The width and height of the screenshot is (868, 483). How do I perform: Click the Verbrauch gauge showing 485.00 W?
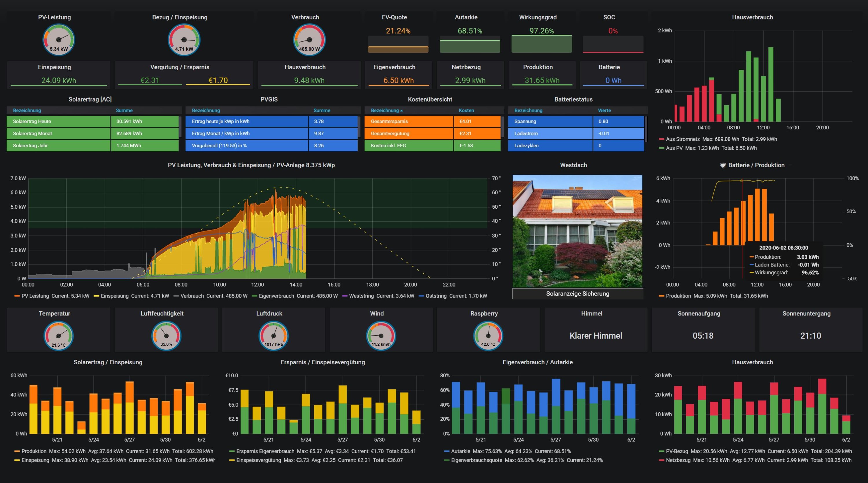click(x=309, y=40)
